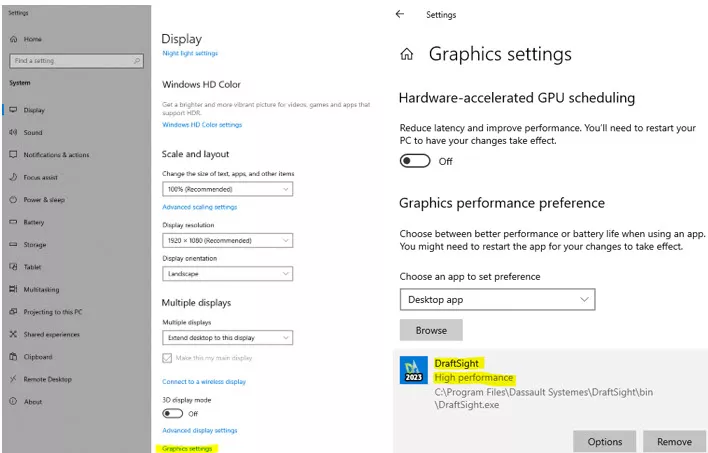Open Notifications & actions icon

click(13, 155)
